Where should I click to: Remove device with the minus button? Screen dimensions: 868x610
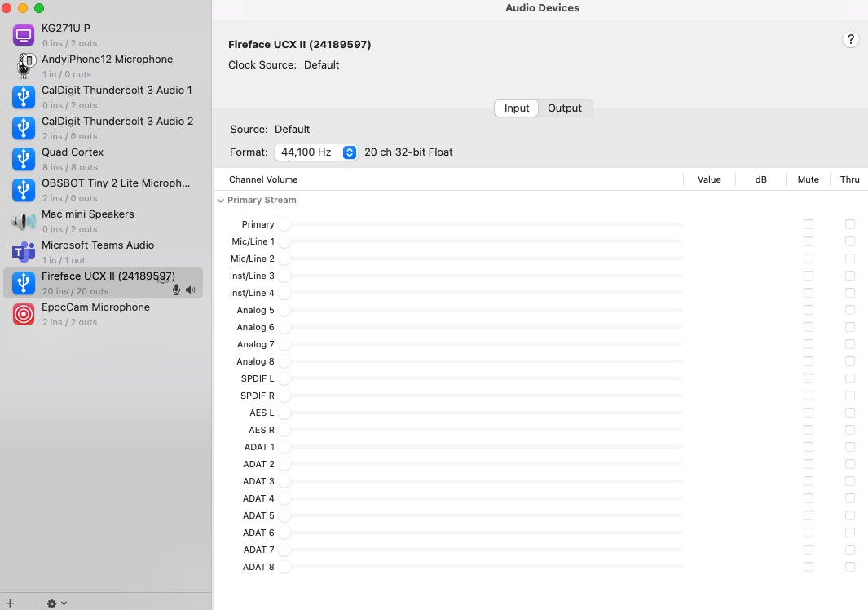(x=33, y=603)
